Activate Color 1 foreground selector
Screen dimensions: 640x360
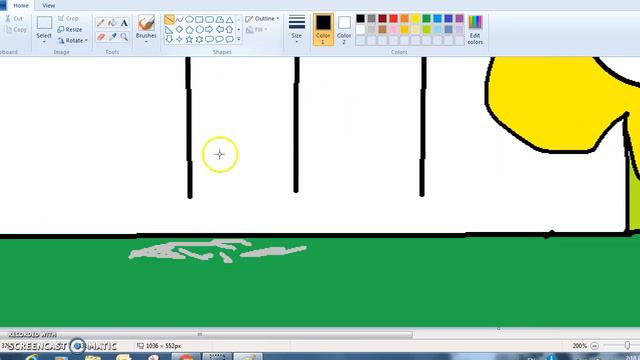tap(323, 29)
